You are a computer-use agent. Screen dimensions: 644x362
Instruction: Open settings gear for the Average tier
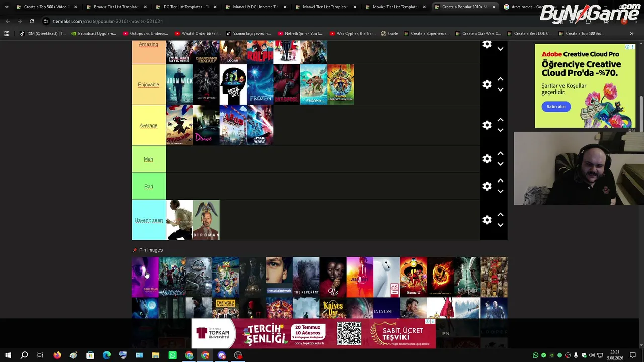487,125
